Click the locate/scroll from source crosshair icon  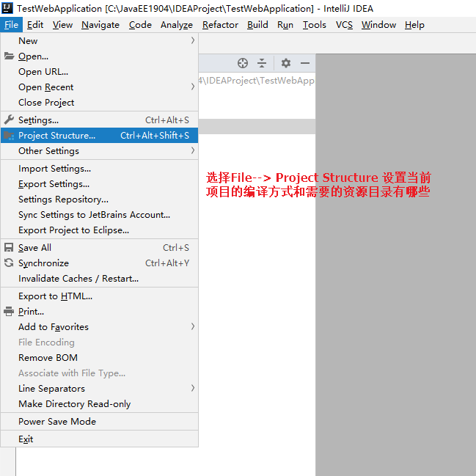click(243, 63)
